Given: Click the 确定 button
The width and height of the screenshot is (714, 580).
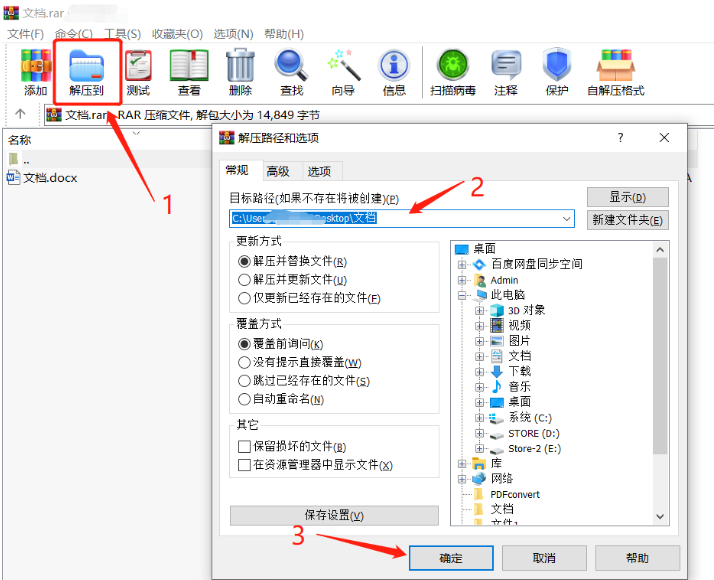Looking at the screenshot, I should (x=451, y=558).
